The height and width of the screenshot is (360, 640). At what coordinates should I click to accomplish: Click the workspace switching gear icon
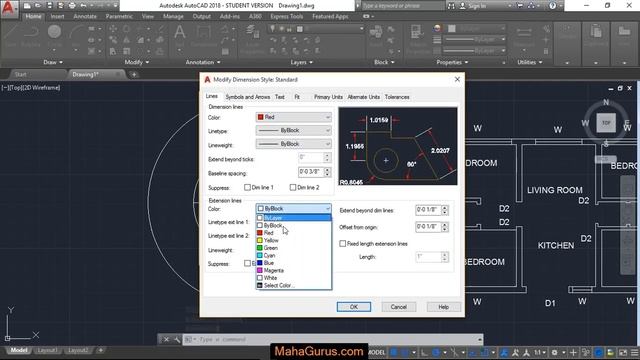(554, 352)
